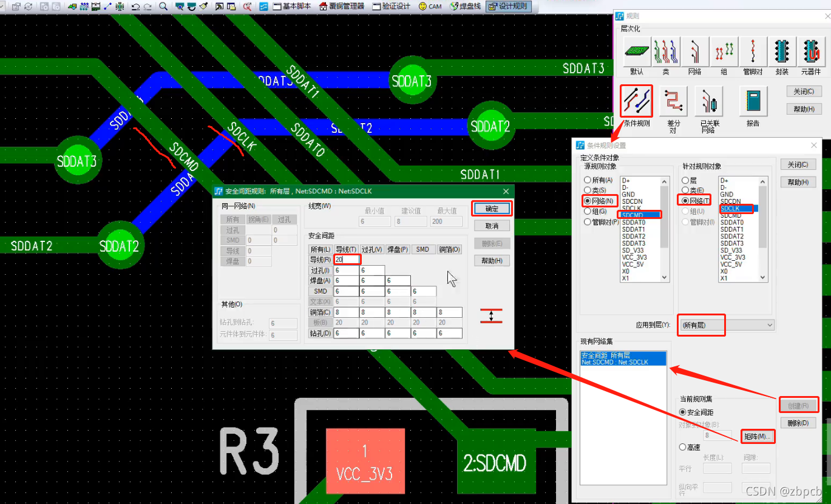Click down arrow of against net list scrollbar
Image resolution: width=831 pixels, height=504 pixels.
(763, 277)
